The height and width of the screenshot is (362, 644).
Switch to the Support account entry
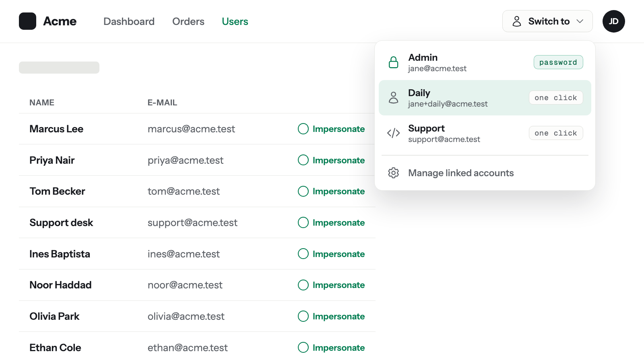485,133
